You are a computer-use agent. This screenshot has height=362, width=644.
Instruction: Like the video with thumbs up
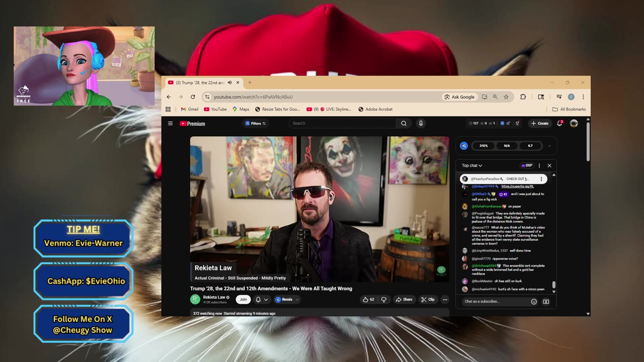(x=368, y=299)
